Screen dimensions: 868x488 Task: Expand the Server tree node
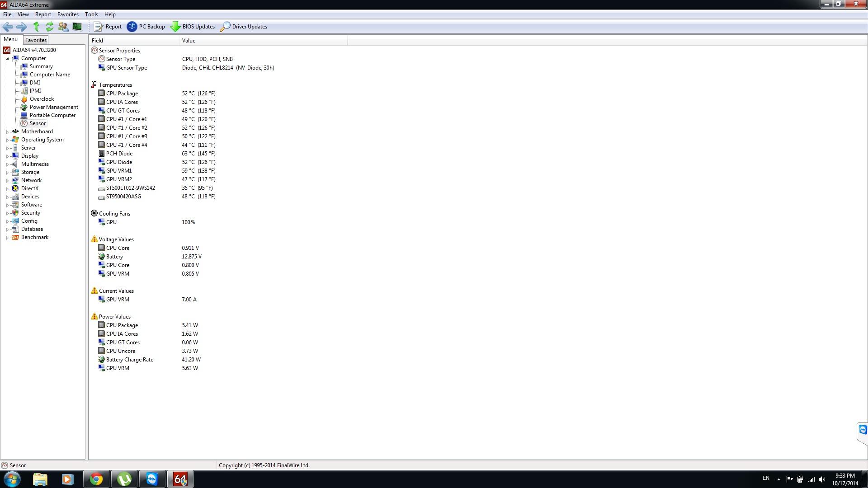tap(7, 148)
